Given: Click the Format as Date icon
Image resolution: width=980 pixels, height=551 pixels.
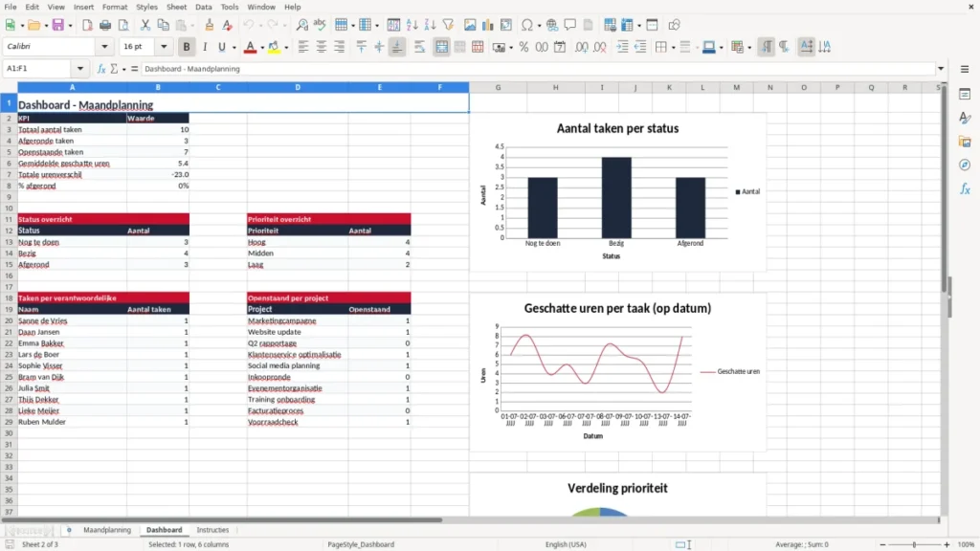Looking at the screenshot, I should [x=560, y=47].
